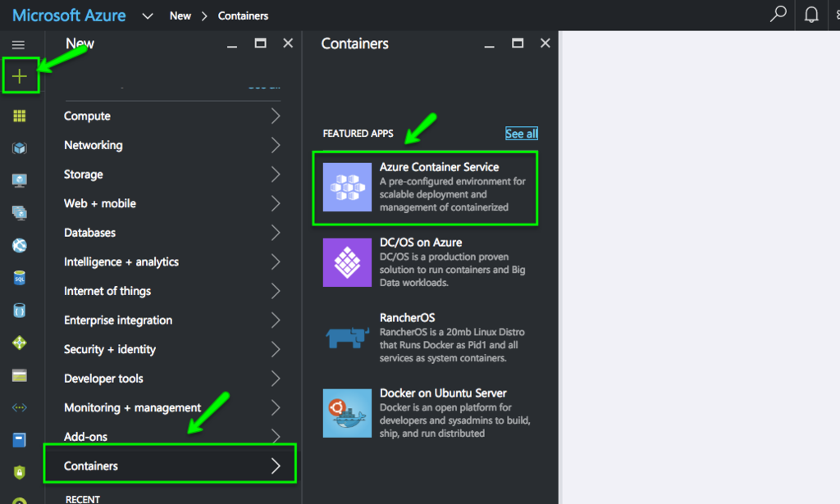Screen dimensions: 840x504
Task: Open DC/OS on Azure title
Action: click(421, 243)
